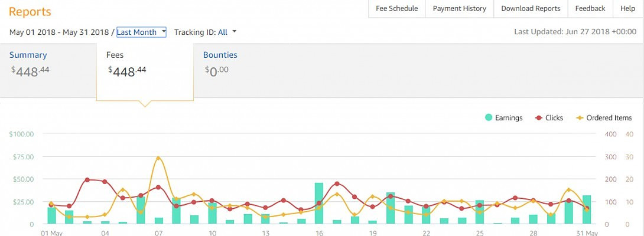Click the Ordered Items peak at 07 May
Image resolution: width=644 pixels, height=236 pixels.
coord(158,158)
